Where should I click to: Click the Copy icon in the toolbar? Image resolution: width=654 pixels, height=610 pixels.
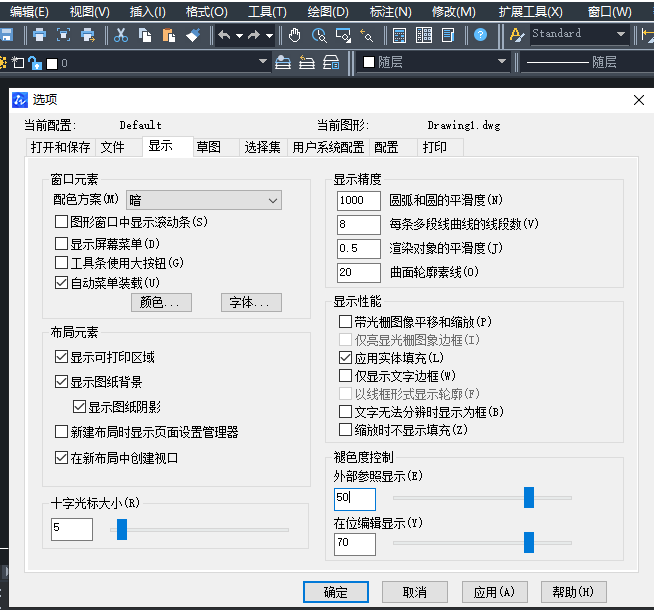145,35
